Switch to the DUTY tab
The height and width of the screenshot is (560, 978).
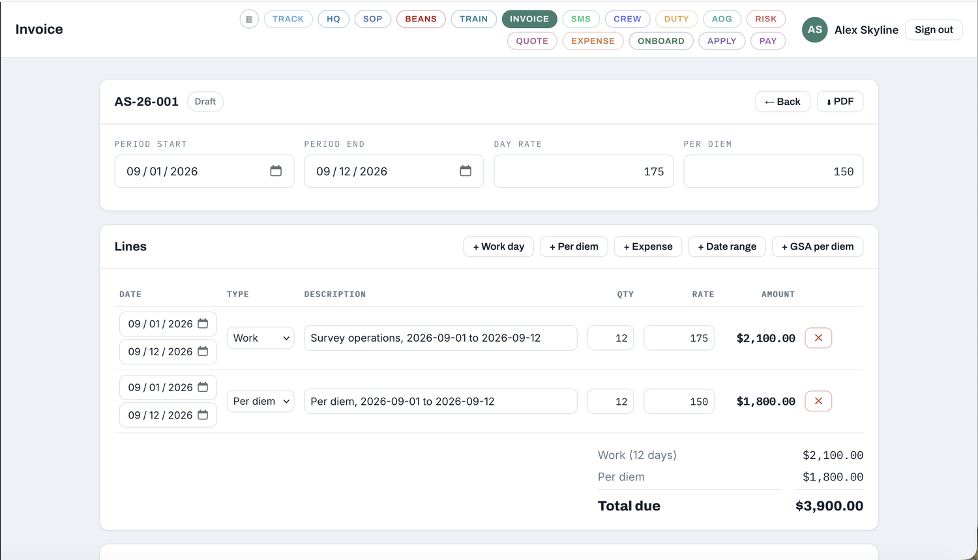point(677,19)
